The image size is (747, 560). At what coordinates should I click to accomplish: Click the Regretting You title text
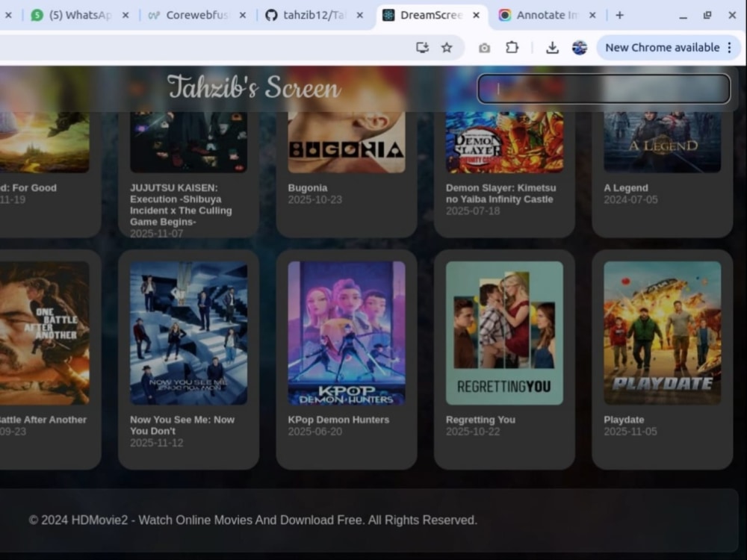(x=480, y=420)
